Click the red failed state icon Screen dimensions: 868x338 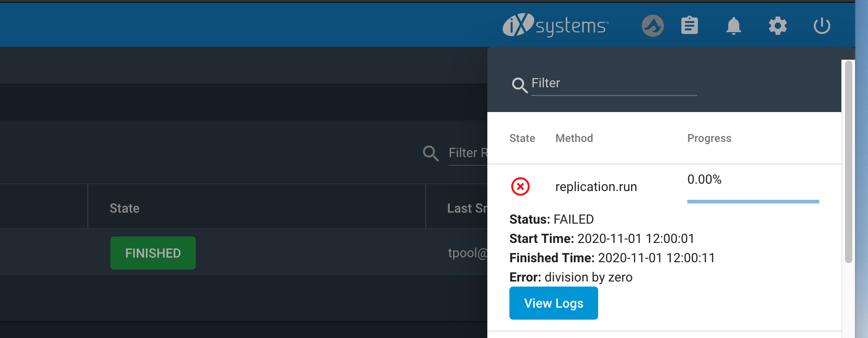click(520, 186)
